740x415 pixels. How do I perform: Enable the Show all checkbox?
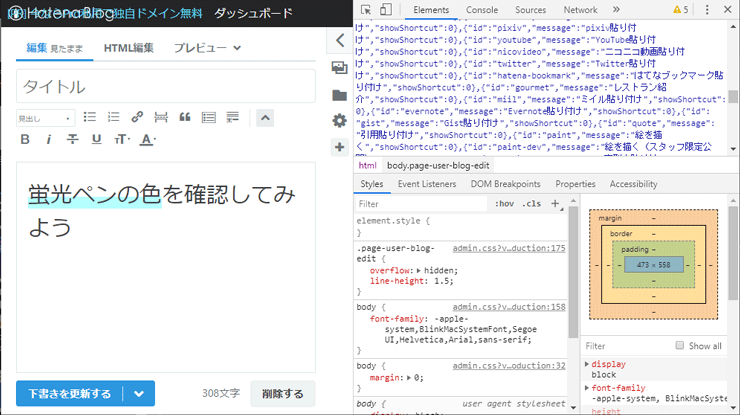pos(680,346)
